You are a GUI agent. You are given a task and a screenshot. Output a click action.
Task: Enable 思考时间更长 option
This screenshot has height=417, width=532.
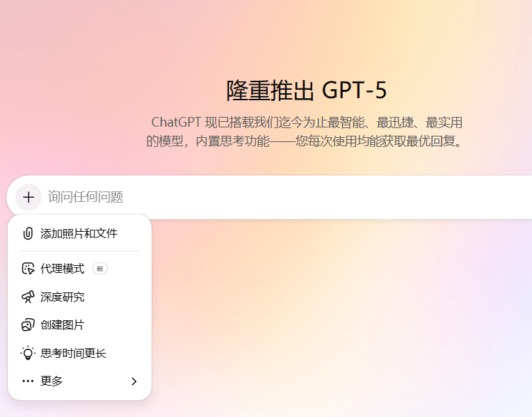(x=79, y=353)
